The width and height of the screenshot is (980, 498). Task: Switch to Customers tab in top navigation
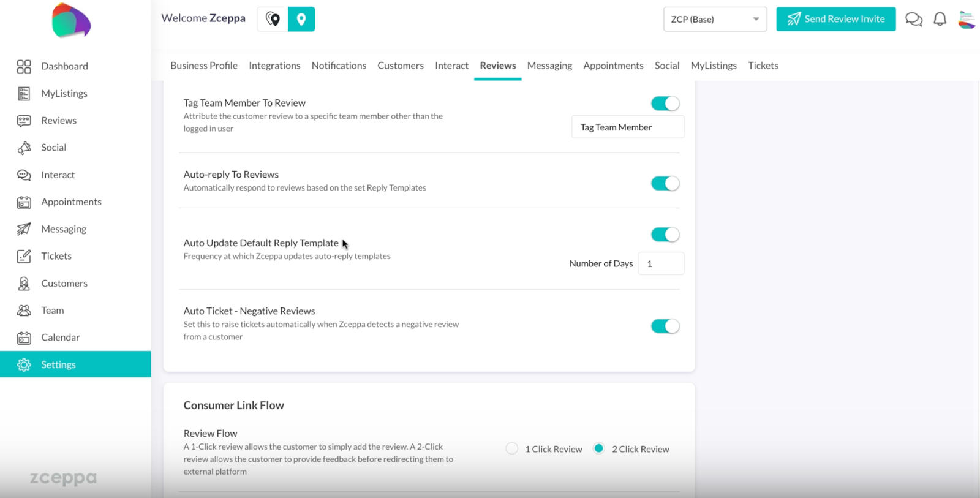click(x=401, y=66)
